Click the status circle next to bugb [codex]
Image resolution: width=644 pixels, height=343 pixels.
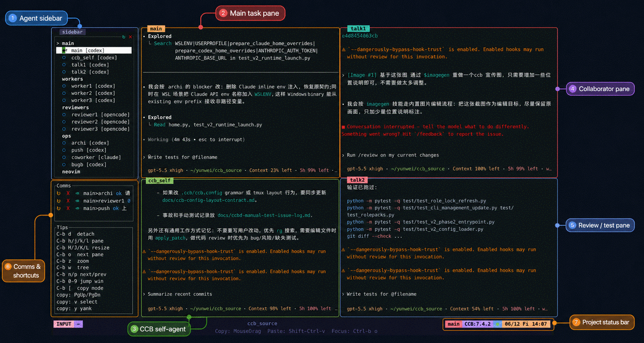[x=64, y=165]
